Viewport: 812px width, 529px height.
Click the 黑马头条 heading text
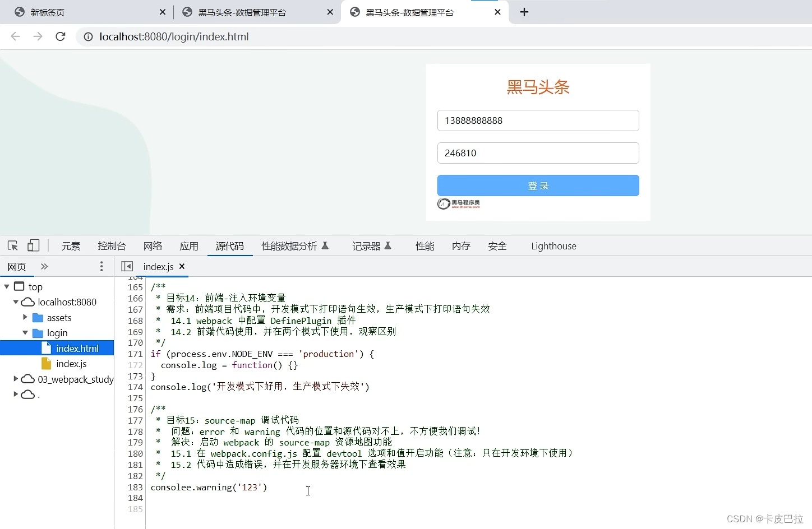(538, 87)
